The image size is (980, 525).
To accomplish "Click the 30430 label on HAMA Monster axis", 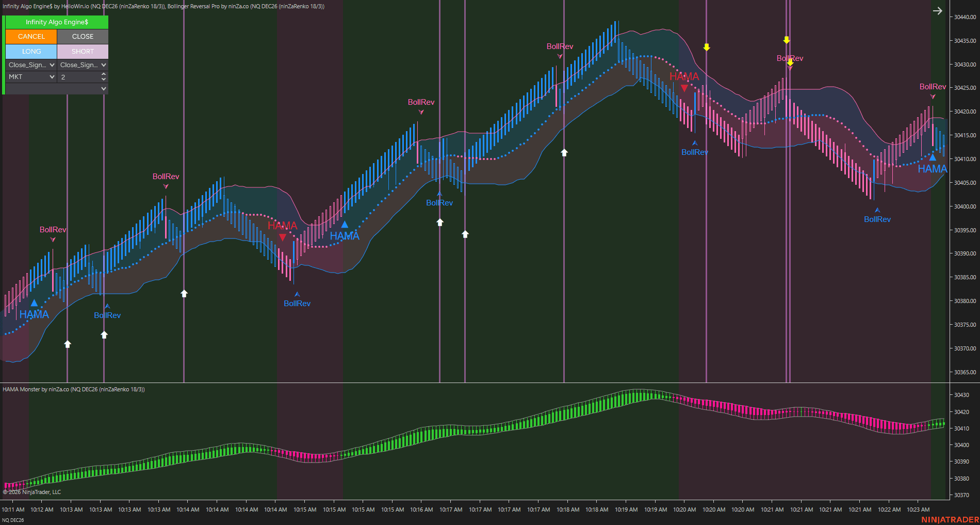I will click(961, 395).
